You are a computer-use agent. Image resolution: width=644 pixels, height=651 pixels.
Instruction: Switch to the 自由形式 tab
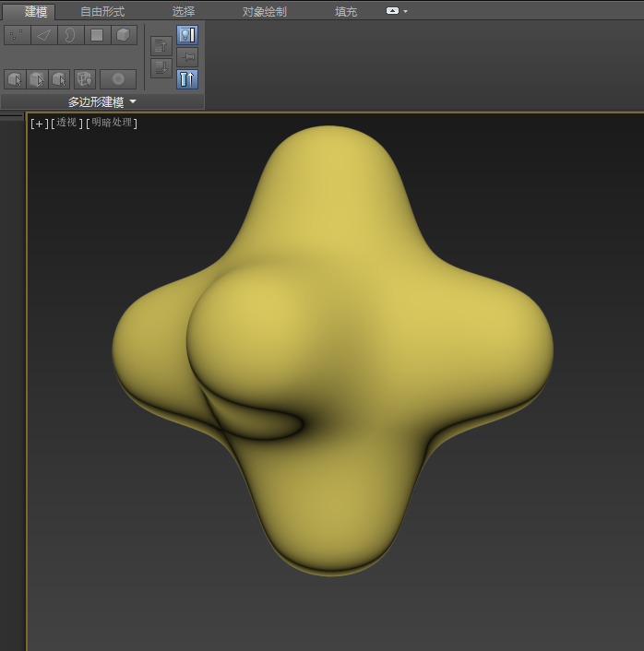tap(102, 11)
